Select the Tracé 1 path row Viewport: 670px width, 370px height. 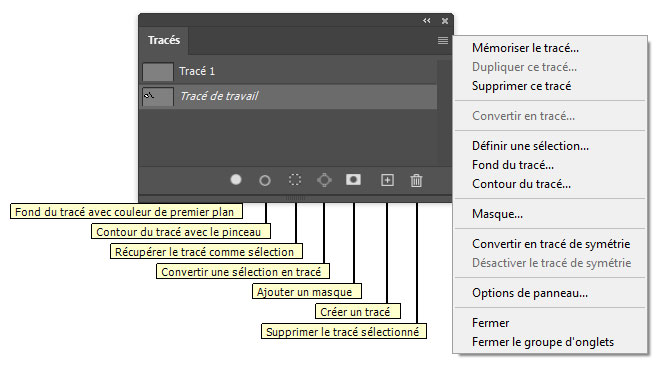point(289,71)
